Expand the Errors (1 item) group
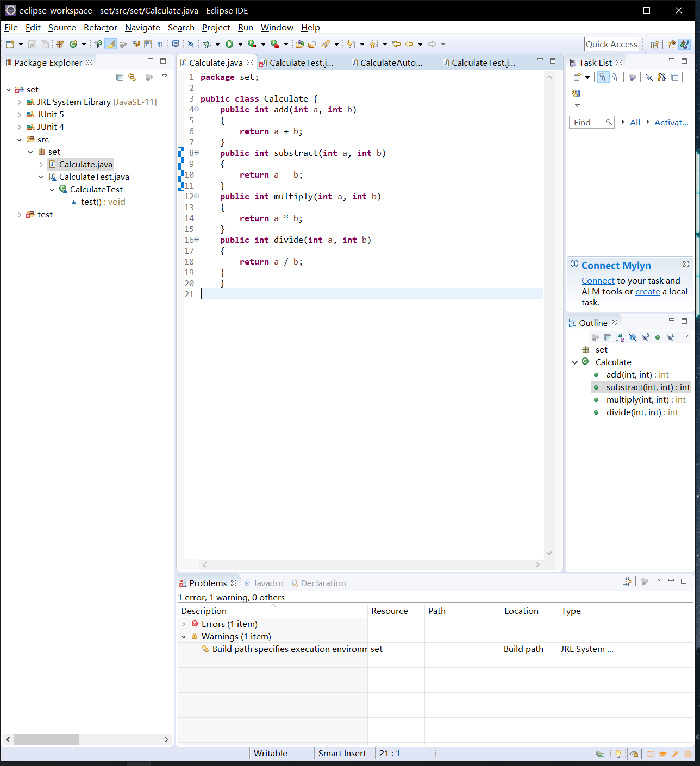This screenshot has width=700, height=766. 184,624
